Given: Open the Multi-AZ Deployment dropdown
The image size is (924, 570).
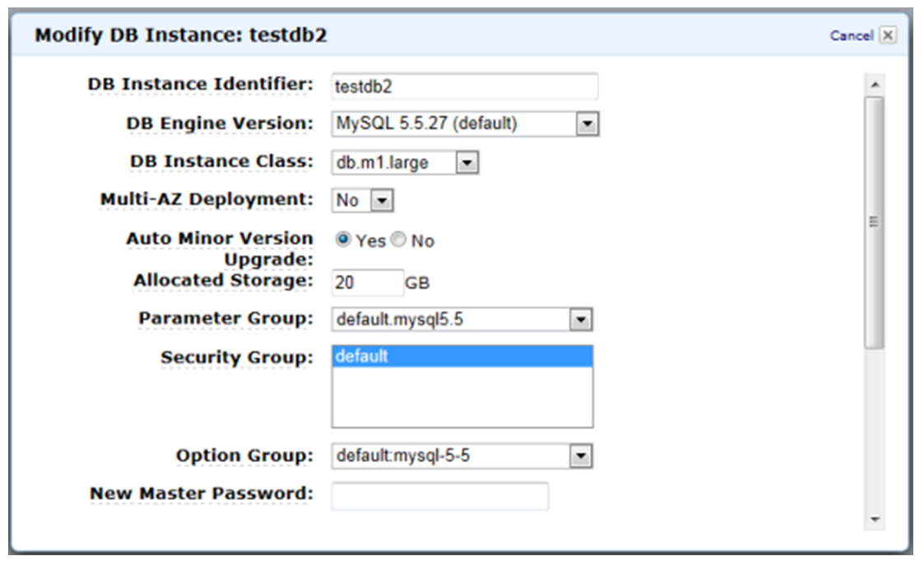Looking at the screenshot, I should 362,200.
